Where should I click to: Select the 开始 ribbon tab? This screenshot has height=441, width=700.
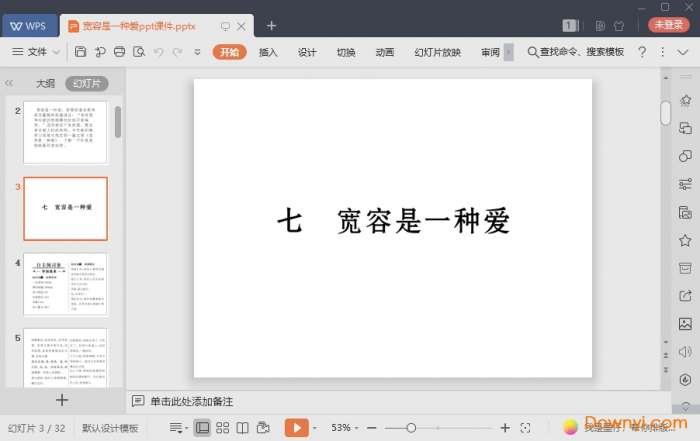tap(229, 52)
